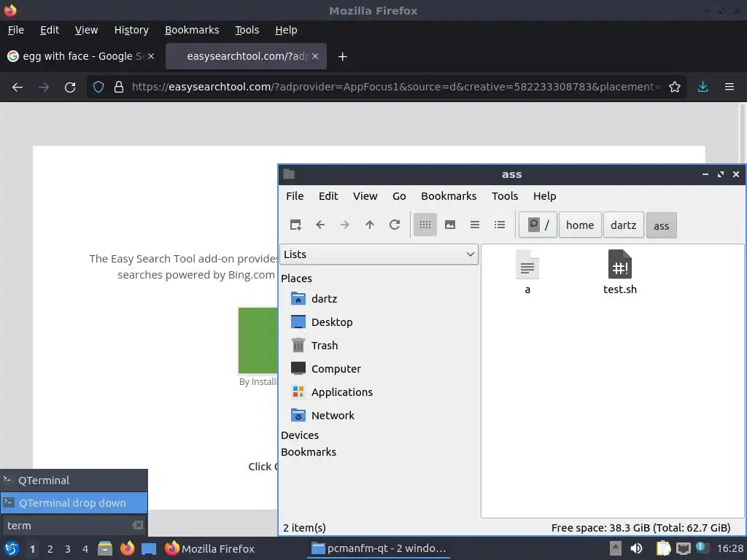Open the file manager Bookmarks menu
The width and height of the screenshot is (747, 560).
[449, 196]
